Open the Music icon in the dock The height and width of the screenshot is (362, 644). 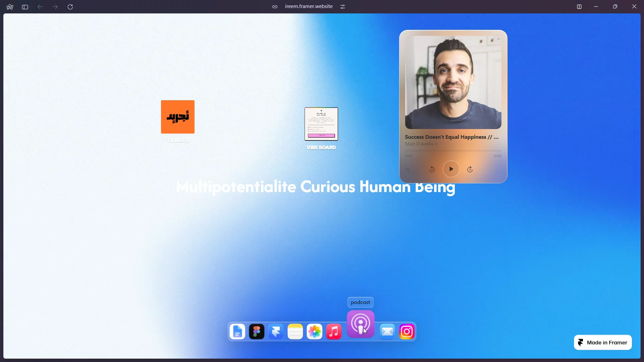click(334, 332)
